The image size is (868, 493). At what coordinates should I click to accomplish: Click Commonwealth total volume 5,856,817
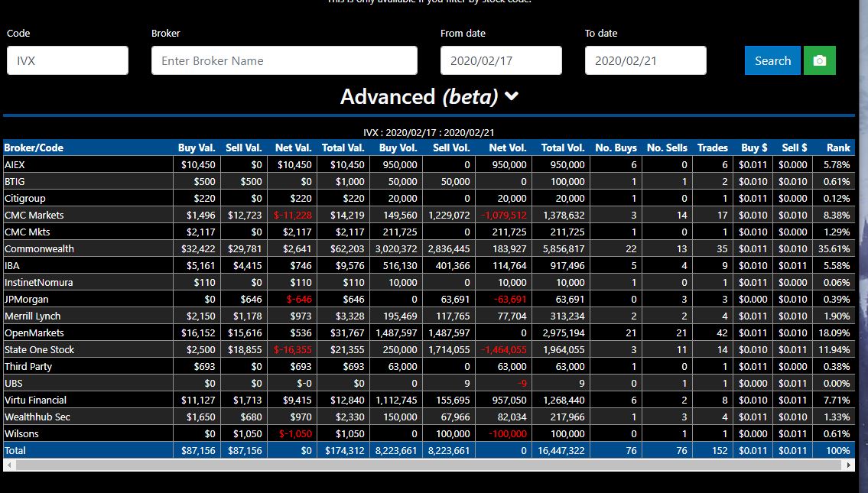point(564,248)
